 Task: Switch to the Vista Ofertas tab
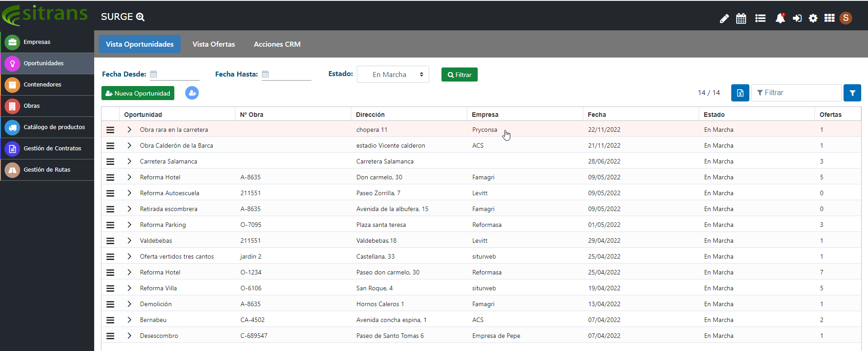click(x=213, y=44)
